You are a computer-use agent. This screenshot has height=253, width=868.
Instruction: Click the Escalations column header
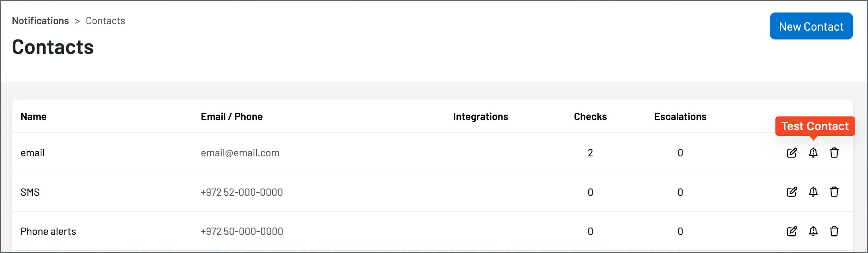coord(680,117)
